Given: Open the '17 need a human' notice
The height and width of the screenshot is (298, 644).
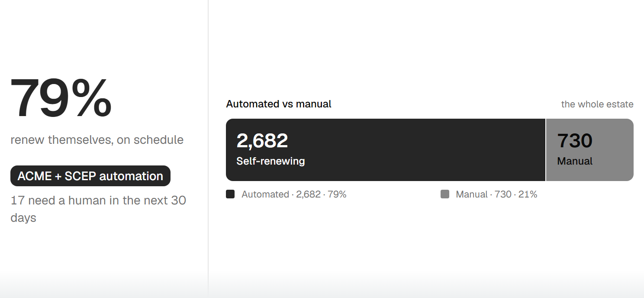Looking at the screenshot, I should pyautogui.click(x=98, y=209).
